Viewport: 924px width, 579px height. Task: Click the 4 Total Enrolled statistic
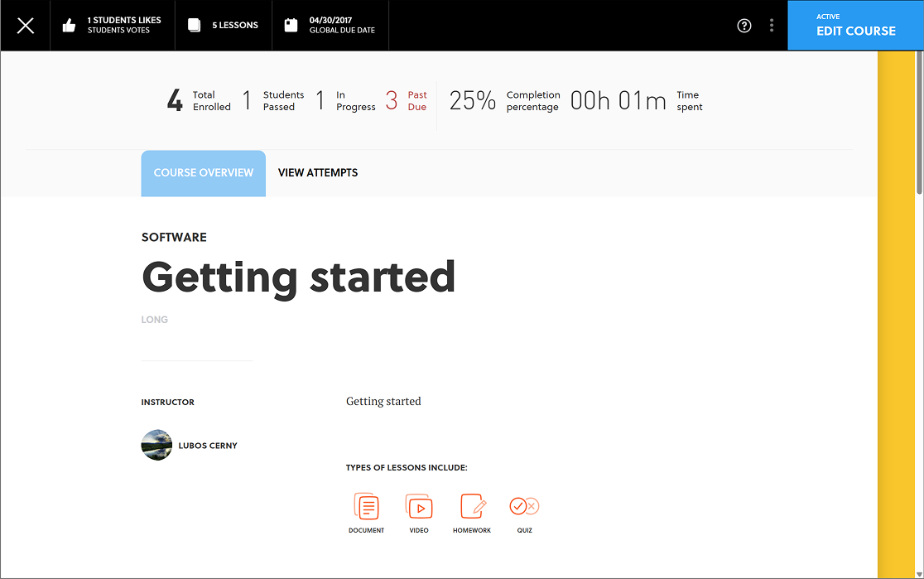tap(200, 101)
